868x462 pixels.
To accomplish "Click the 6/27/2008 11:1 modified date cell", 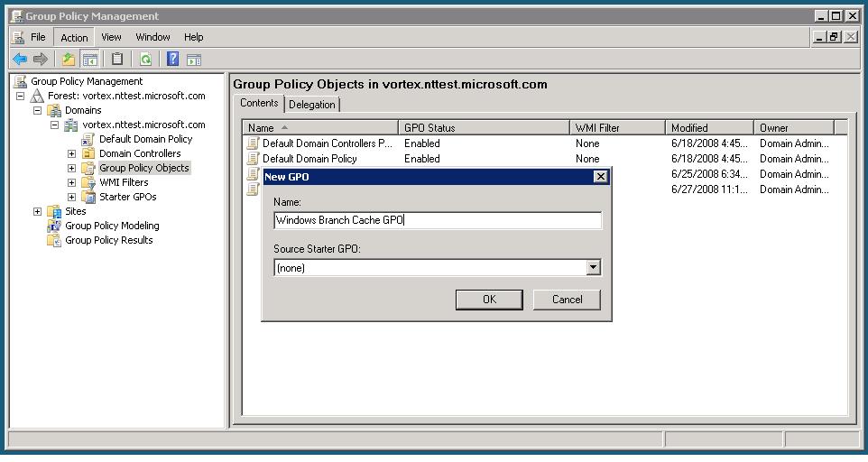I will click(x=709, y=189).
